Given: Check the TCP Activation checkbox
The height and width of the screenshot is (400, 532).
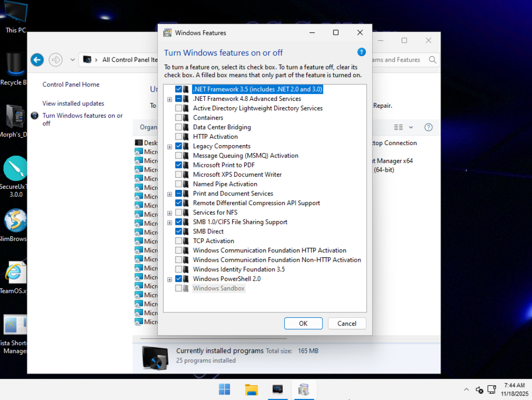Looking at the screenshot, I should click(178, 241).
